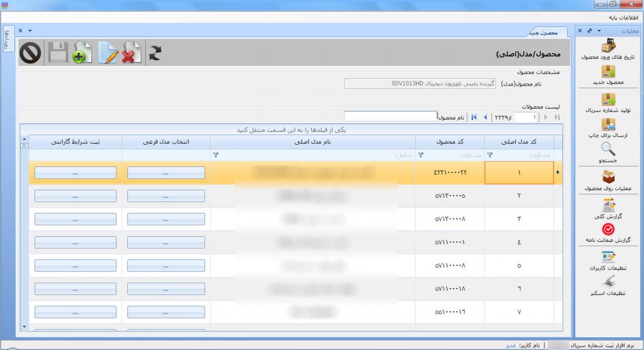644x350 pixels.
Task: Click the ثبت شرایط گارانتی column header
Action: [75, 142]
